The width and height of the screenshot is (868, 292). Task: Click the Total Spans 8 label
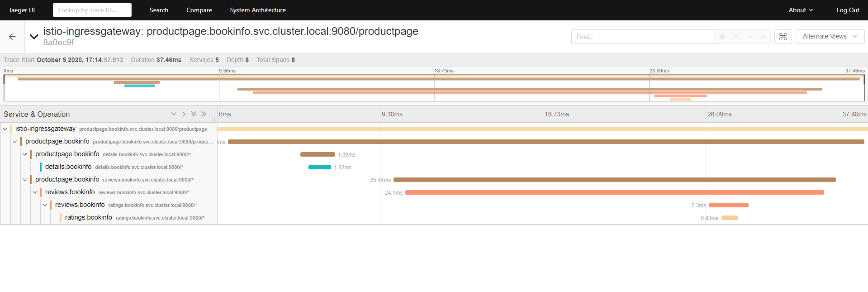(275, 60)
